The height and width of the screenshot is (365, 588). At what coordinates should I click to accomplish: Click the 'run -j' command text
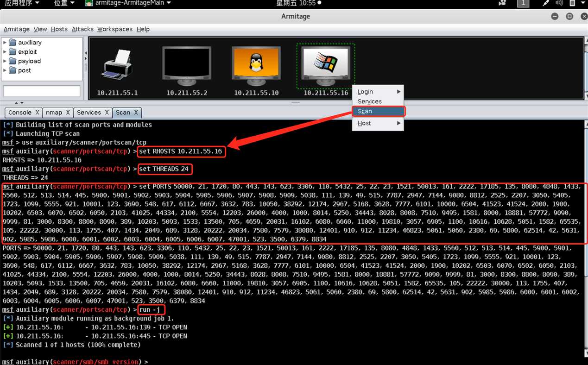click(151, 310)
